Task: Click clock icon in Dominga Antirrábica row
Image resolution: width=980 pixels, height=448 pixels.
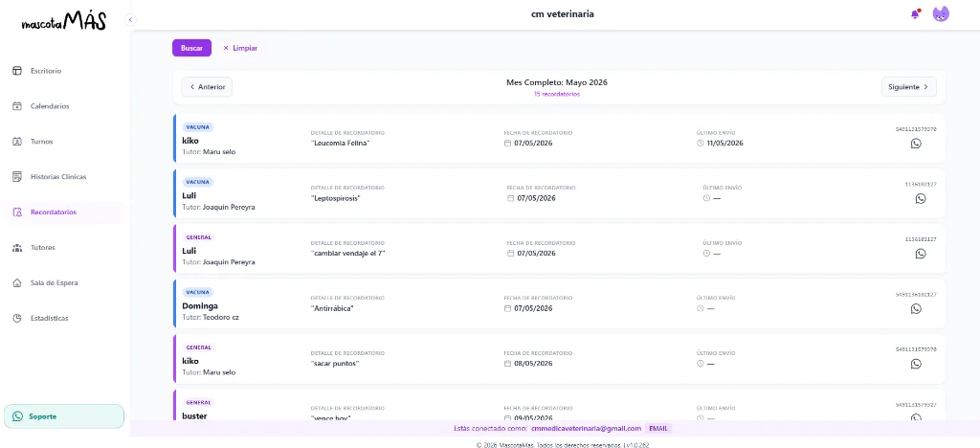Action: 700,308
